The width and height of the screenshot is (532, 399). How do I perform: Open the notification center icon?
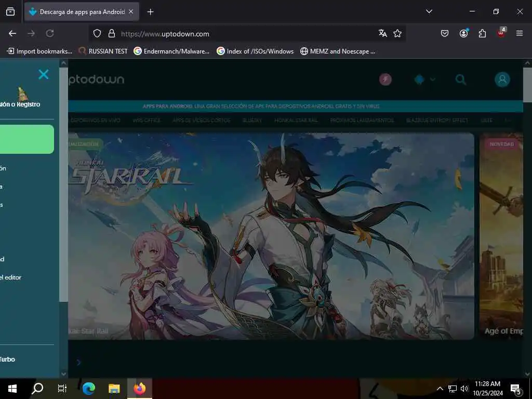tap(516, 389)
